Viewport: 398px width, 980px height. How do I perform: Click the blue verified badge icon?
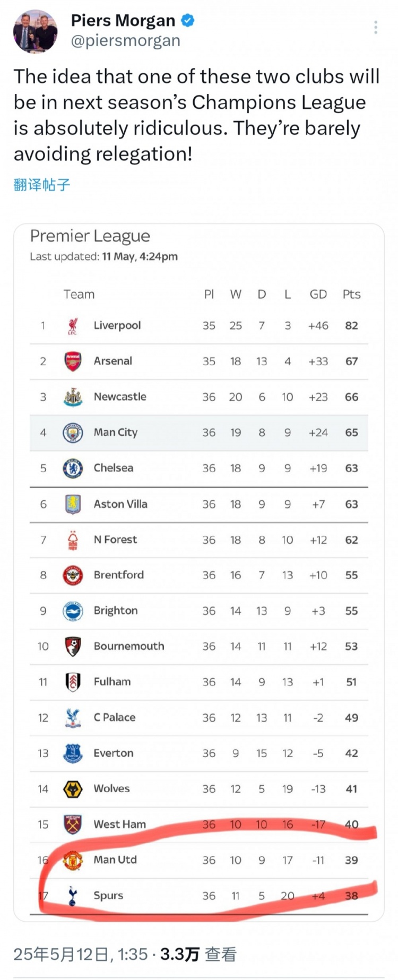188,21
